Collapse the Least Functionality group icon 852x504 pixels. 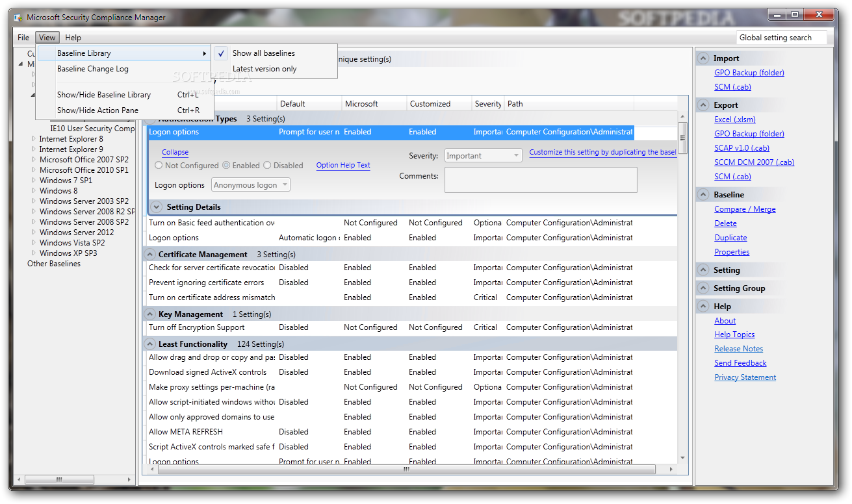pyautogui.click(x=150, y=344)
